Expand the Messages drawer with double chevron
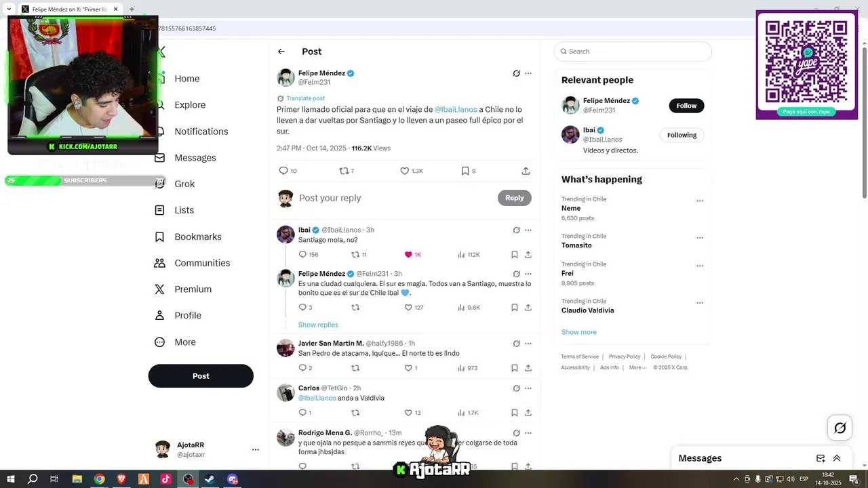The image size is (868, 488). (x=837, y=458)
